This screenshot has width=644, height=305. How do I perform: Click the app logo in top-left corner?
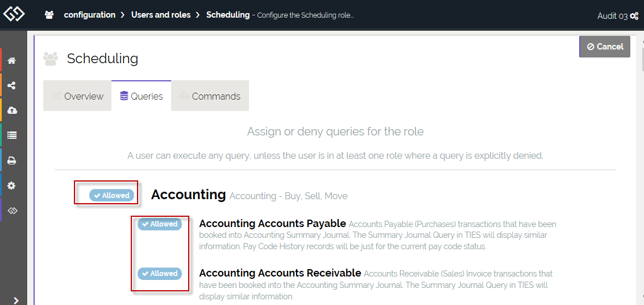tap(14, 14)
